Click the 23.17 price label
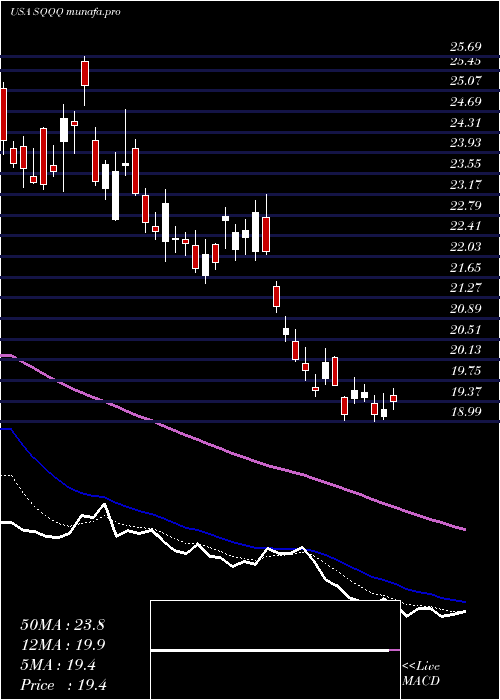Viewport: 500px width, 700px height. coord(465,185)
